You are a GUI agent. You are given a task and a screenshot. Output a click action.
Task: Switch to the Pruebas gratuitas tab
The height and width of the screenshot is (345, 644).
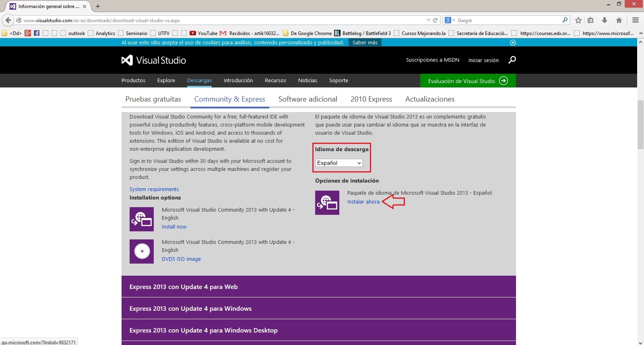[x=153, y=99]
